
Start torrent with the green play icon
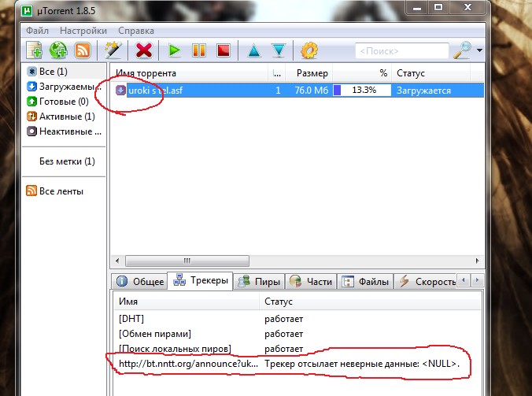175,50
